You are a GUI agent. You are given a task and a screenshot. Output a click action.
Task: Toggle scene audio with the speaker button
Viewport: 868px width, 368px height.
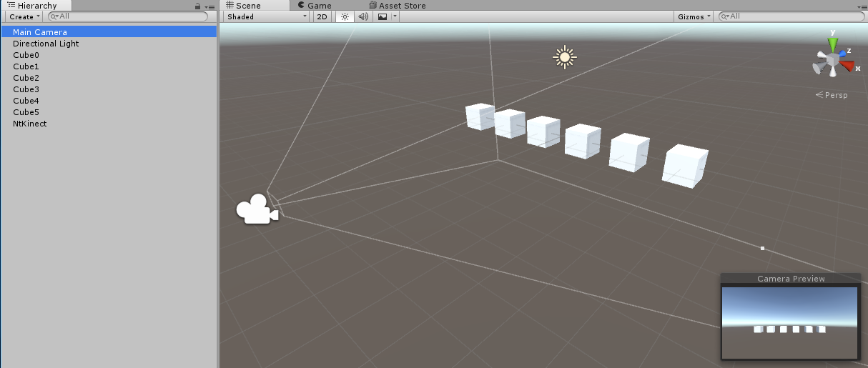(x=363, y=16)
